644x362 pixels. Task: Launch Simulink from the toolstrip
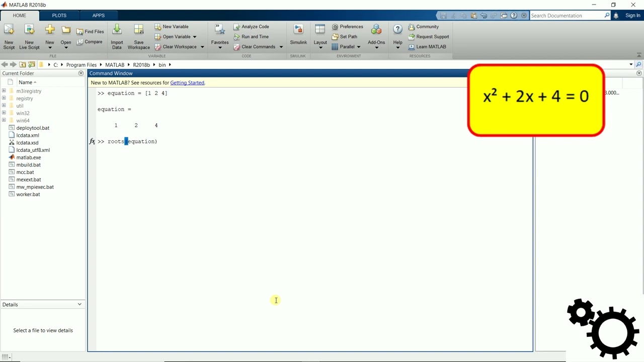[298, 35]
